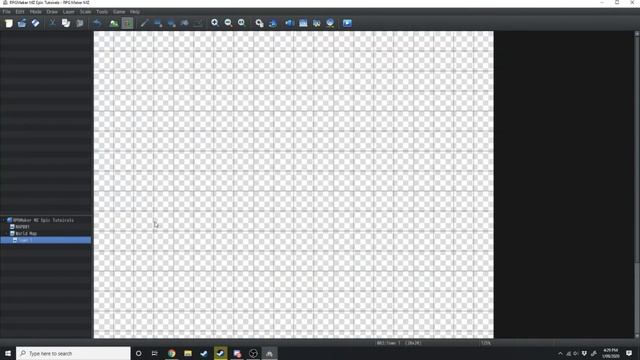Open File Explorer from the taskbar
Screen dimensions: 640x360
(188, 353)
